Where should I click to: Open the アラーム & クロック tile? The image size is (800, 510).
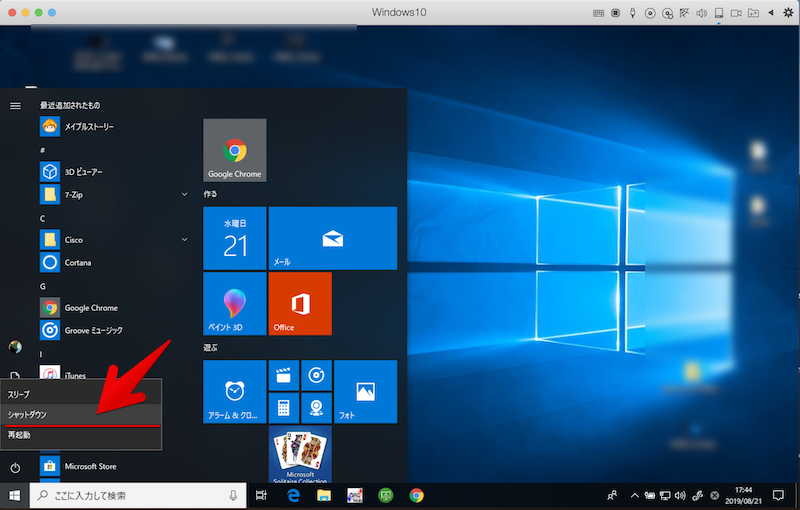[234, 391]
